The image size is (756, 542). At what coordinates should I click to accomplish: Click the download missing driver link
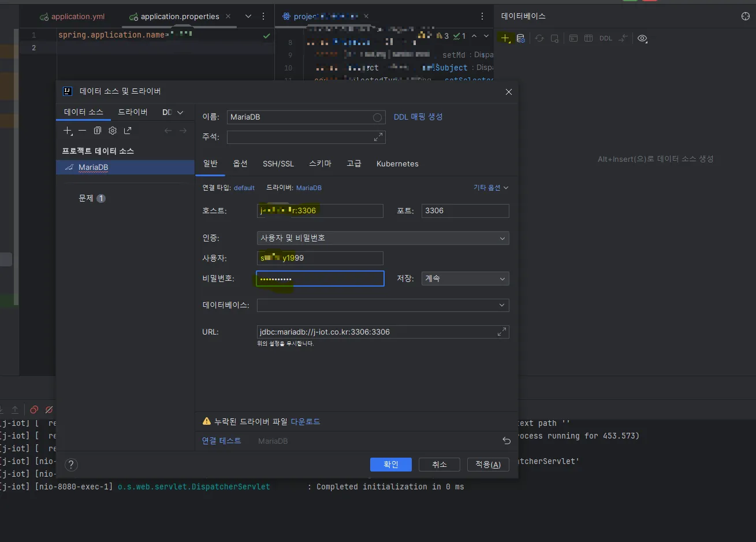306,422
